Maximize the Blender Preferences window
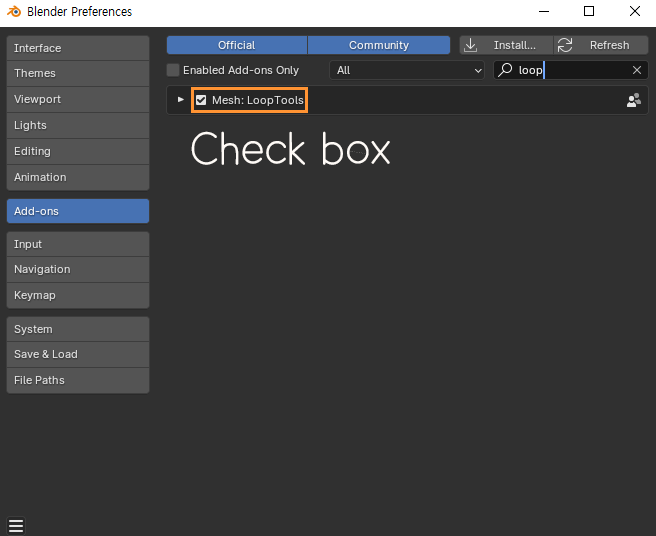Viewport: 656px width, 536px height. (589, 11)
